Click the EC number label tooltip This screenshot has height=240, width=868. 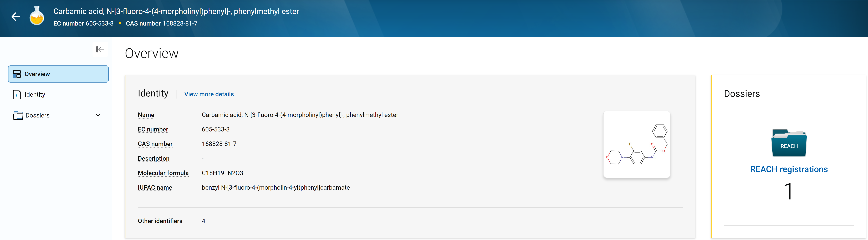click(x=153, y=130)
